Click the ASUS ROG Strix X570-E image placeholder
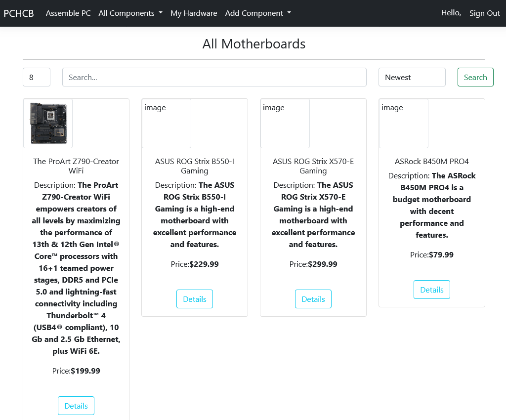The image size is (506, 420). click(x=285, y=124)
